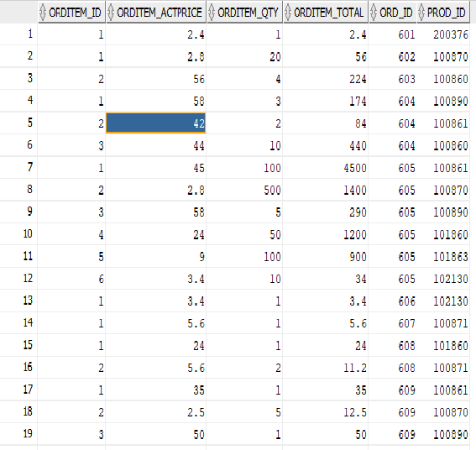This screenshot has width=476, height=450.
Task: Click sort icon in ORDITEM_QTY header
Action: [212, 13]
